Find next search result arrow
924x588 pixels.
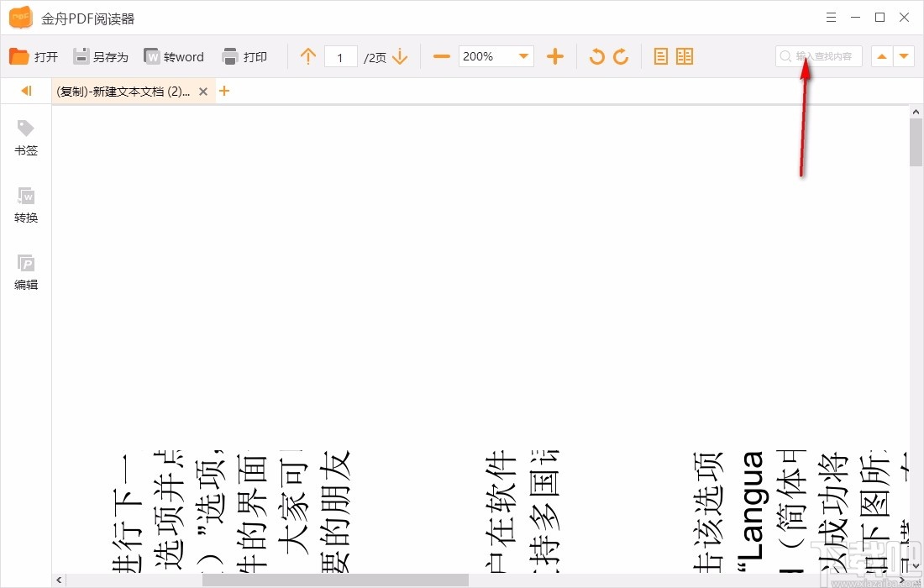click(x=904, y=56)
